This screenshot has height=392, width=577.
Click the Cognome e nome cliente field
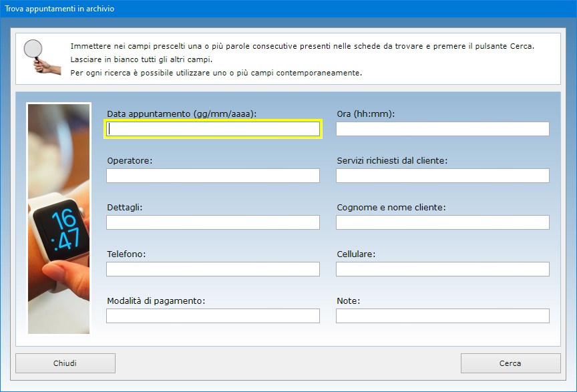point(442,222)
